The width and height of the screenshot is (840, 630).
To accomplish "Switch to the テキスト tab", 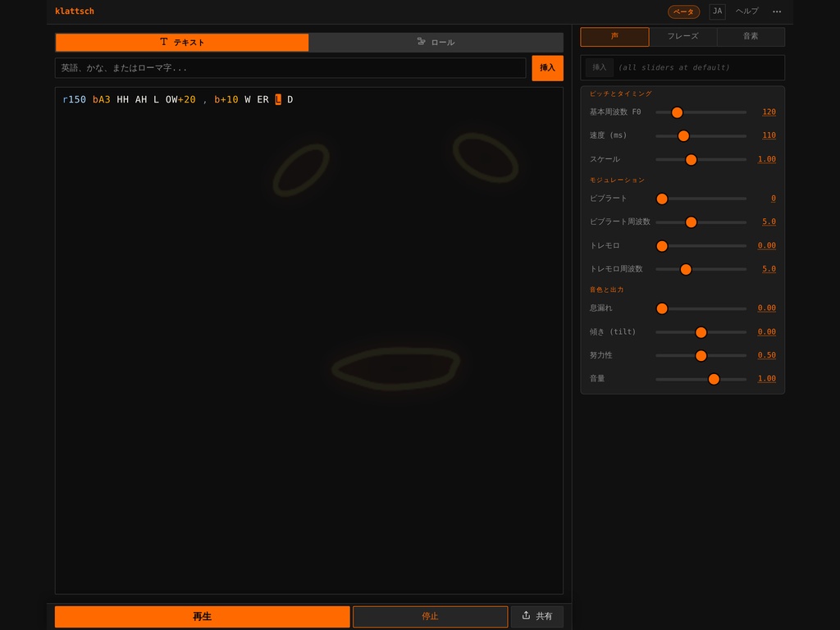I will (182, 43).
